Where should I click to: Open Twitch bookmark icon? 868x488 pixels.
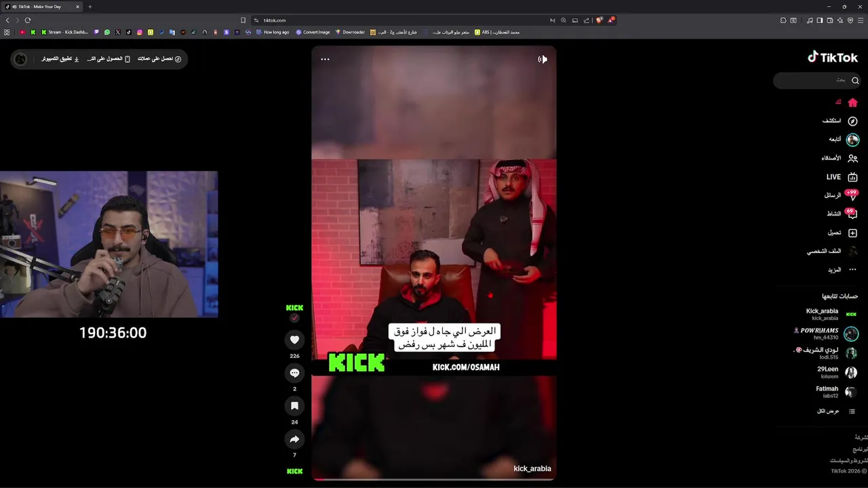96,32
